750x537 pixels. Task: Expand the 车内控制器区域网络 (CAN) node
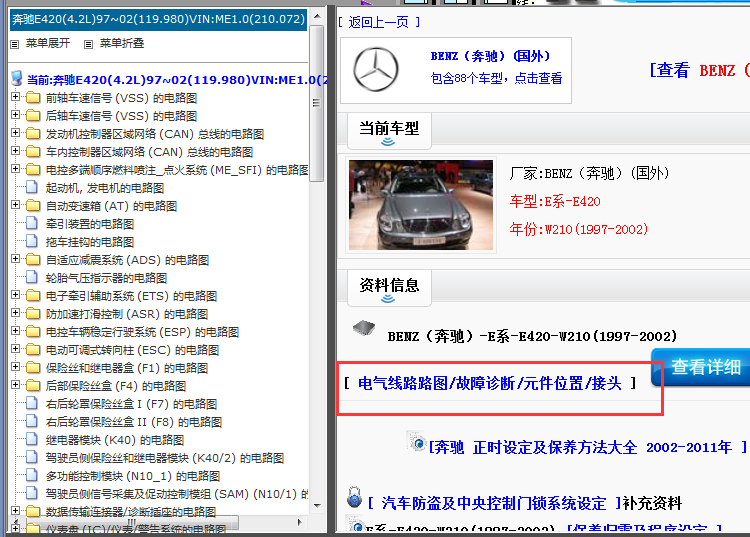[15, 151]
